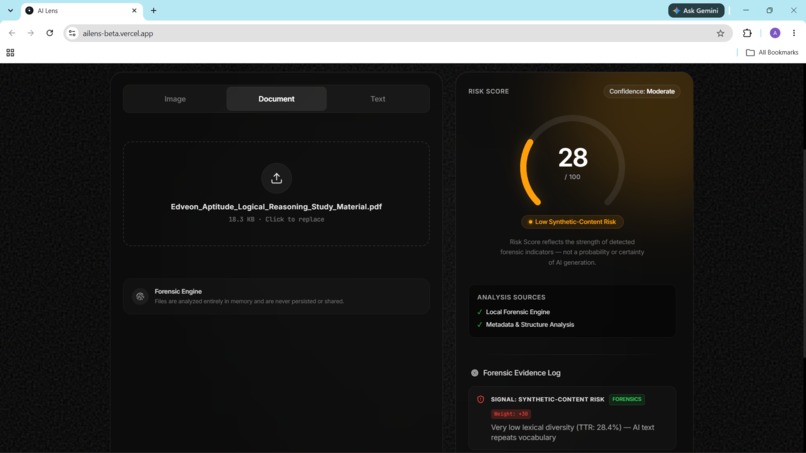The image size is (806, 453).
Task: Go back in browser history
Action: click(12, 33)
